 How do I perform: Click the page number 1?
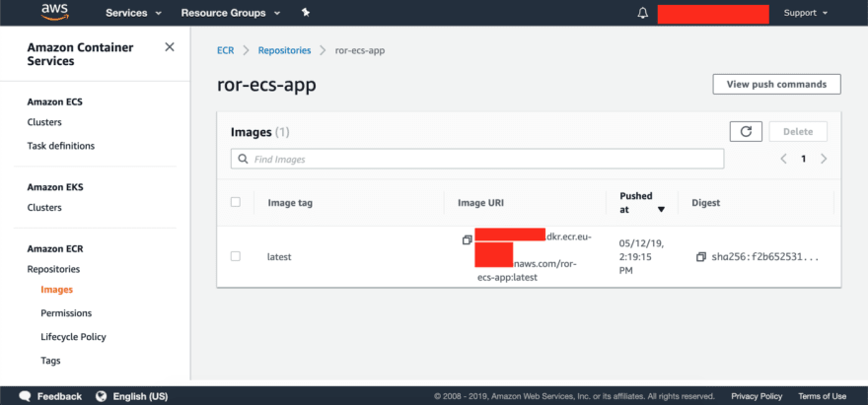803,159
